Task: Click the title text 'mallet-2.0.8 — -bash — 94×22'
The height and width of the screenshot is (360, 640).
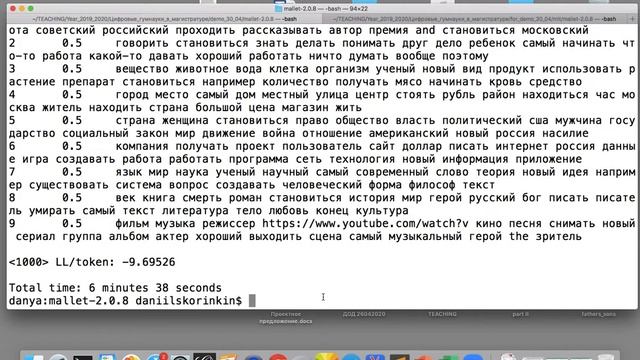Action: coord(325,9)
